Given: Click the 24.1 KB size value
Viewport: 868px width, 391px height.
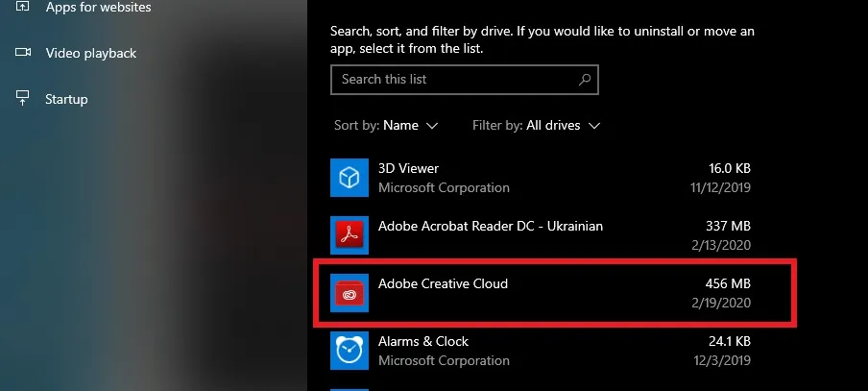Looking at the screenshot, I should click(x=730, y=341).
